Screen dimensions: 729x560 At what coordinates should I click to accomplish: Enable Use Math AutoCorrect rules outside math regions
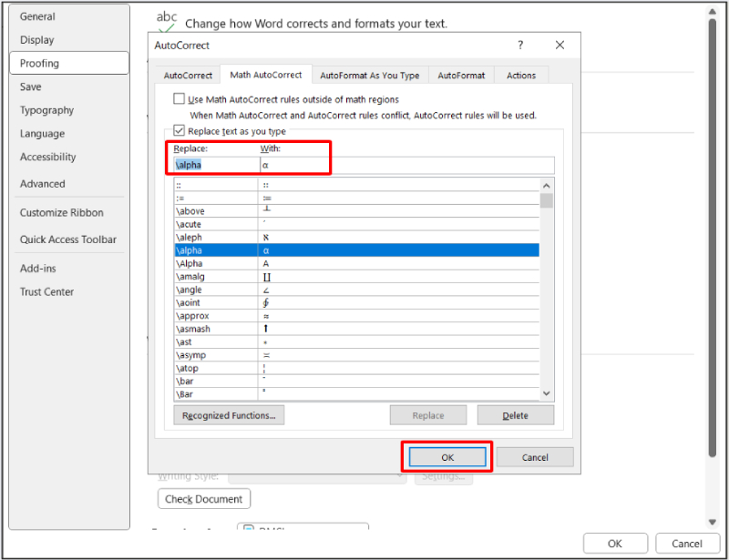click(x=180, y=99)
